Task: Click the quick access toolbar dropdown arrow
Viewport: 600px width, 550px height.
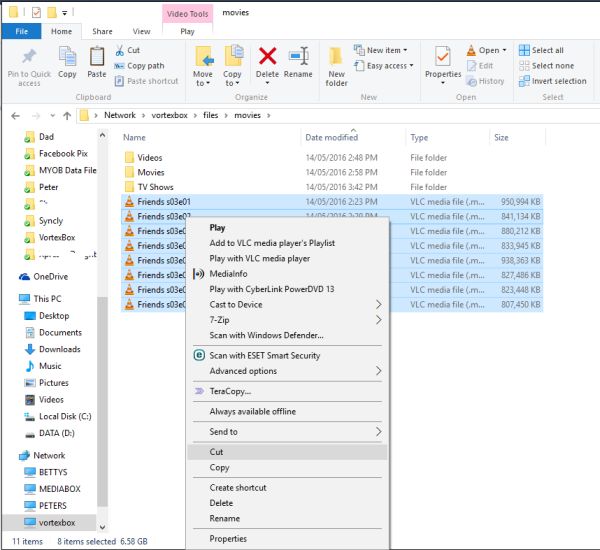Action: click(65, 13)
